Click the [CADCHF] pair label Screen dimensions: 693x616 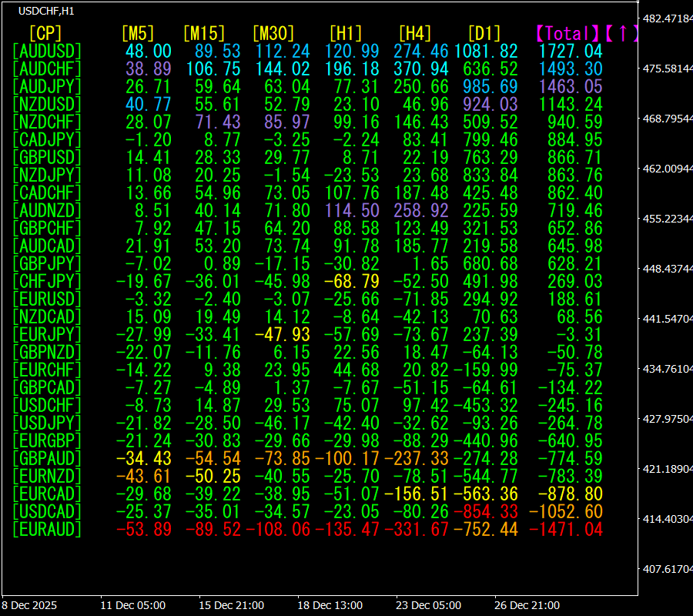click(47, 192)
